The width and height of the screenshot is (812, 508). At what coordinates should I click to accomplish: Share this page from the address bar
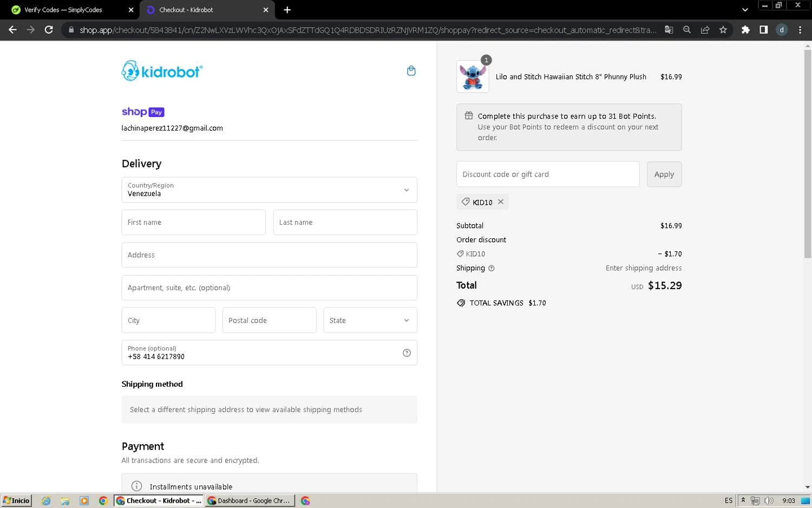705,30
